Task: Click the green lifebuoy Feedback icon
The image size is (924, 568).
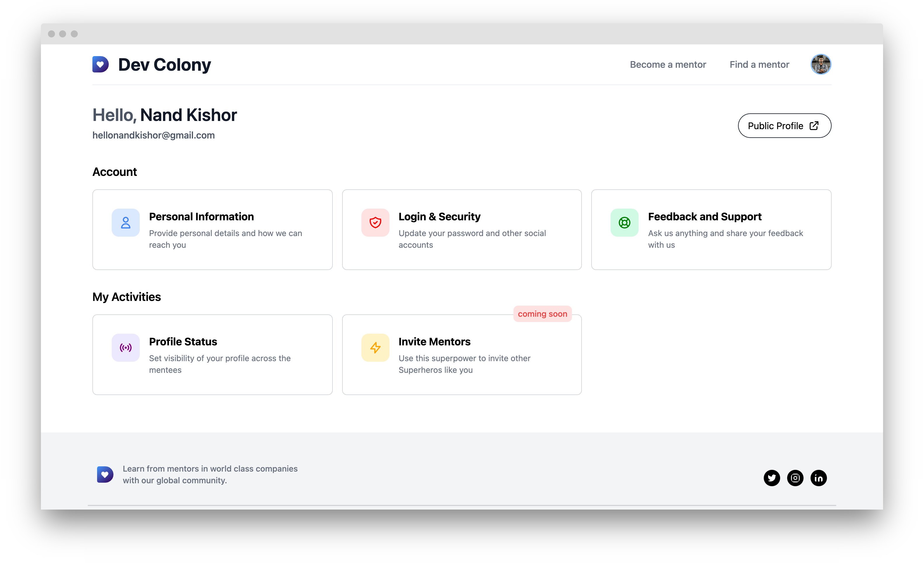Action: (624, 223)
